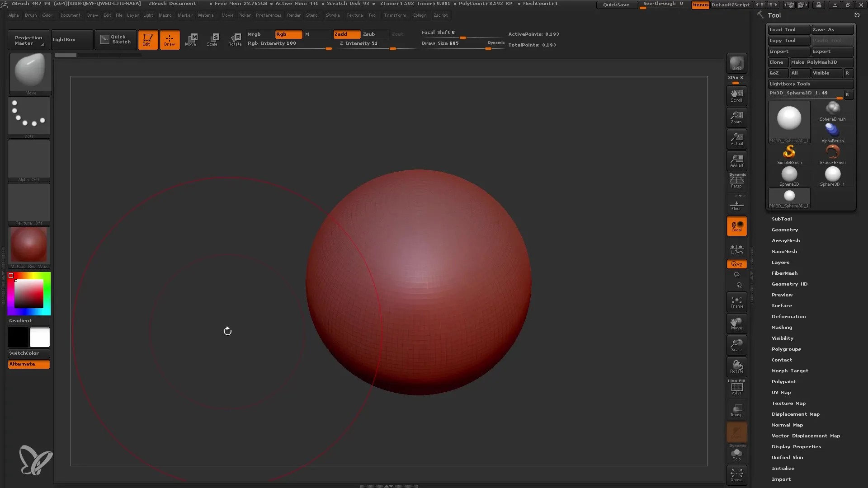This screenshot has width=868, height=488.
Task: Select the Move mode icon in top shelf
Action: point(191,40)
